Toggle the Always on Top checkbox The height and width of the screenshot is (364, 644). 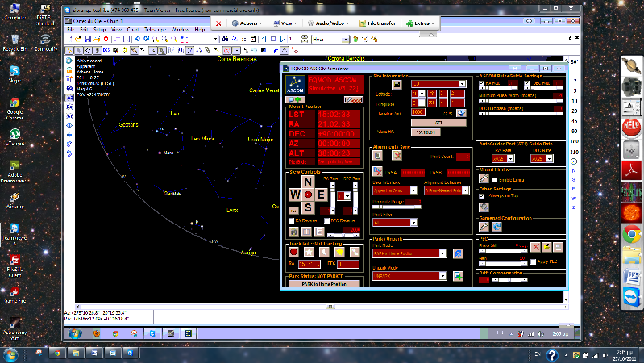(484, 196)
